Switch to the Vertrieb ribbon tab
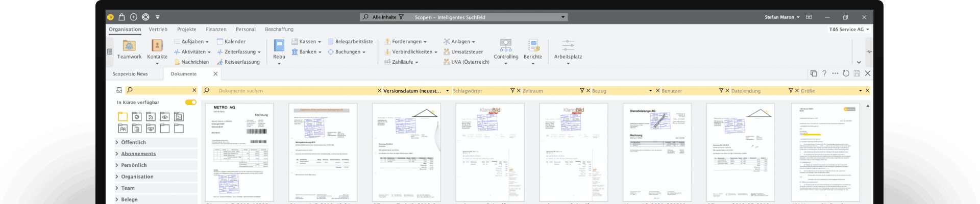The width and height of the screenshot is (980, 204). click(x=158, y=30)
